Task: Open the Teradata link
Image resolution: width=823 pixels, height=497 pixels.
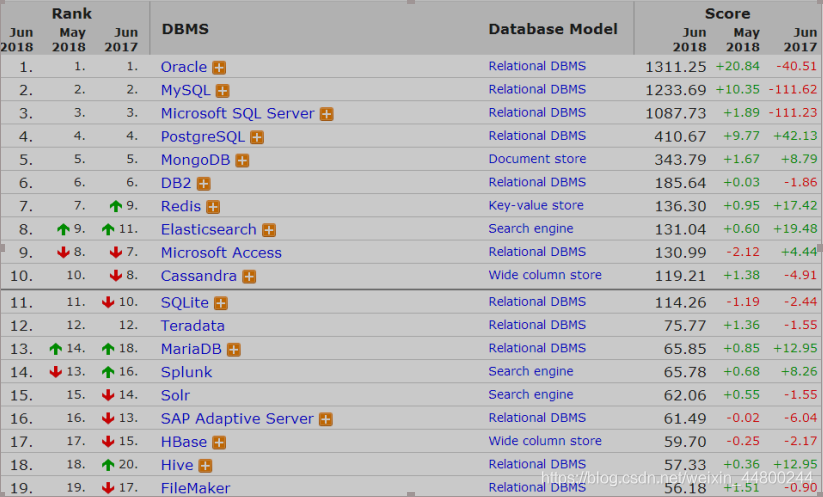Action: pyautogui.click(x=193, y=326)
